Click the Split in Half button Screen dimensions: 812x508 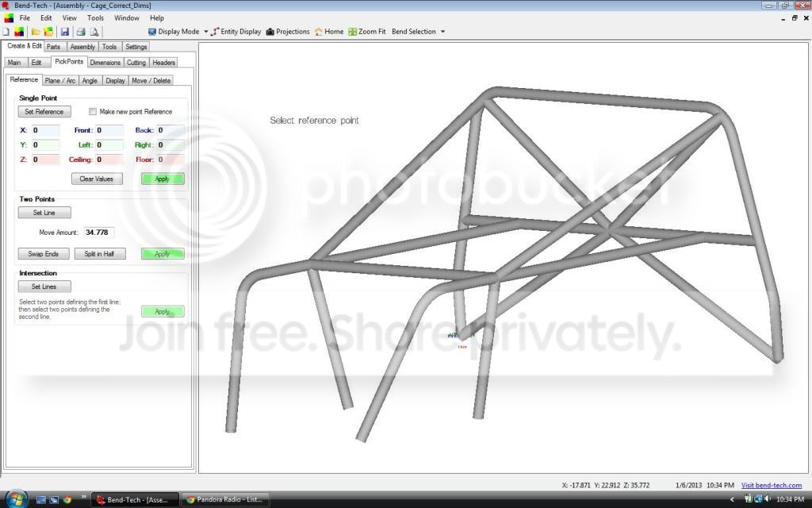(100, 254)
